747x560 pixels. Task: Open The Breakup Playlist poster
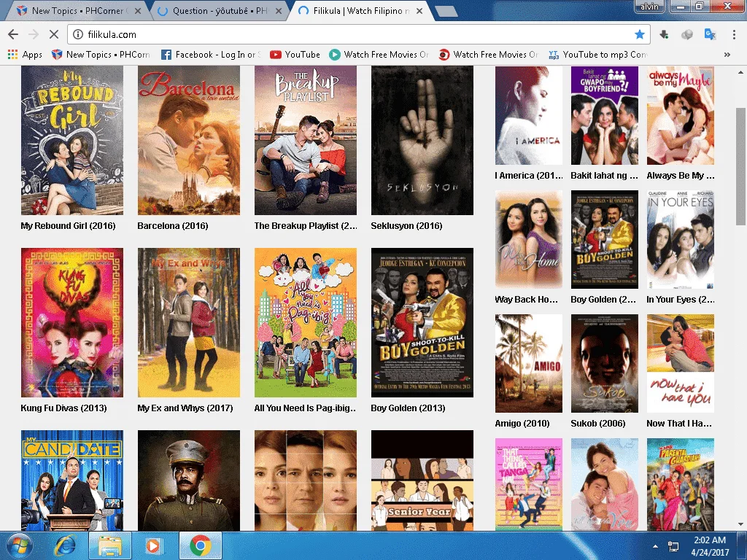tap(306, 141)
